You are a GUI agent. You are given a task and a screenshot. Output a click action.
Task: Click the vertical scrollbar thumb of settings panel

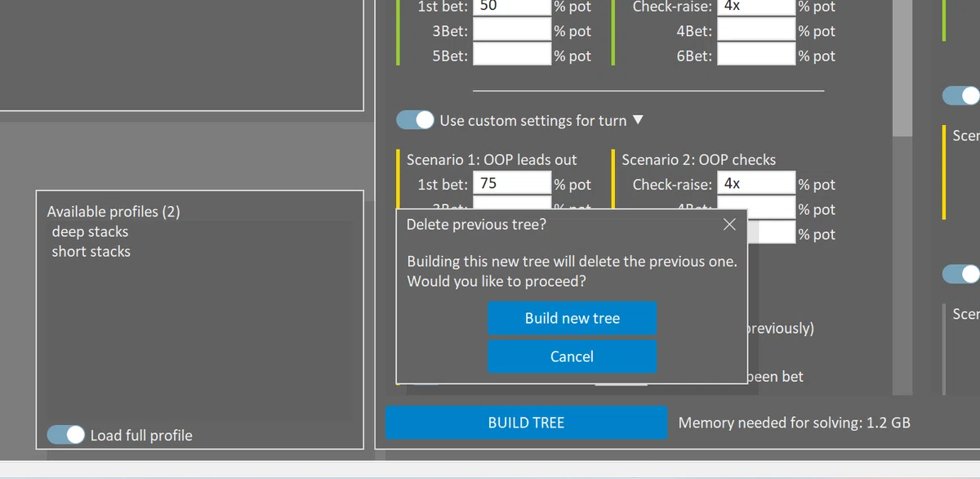902,68
